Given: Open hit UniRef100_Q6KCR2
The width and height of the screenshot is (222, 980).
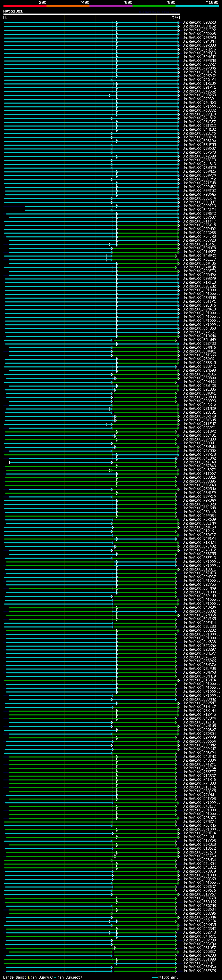Looking at the screenshot, I should click(x=199, y=30).
